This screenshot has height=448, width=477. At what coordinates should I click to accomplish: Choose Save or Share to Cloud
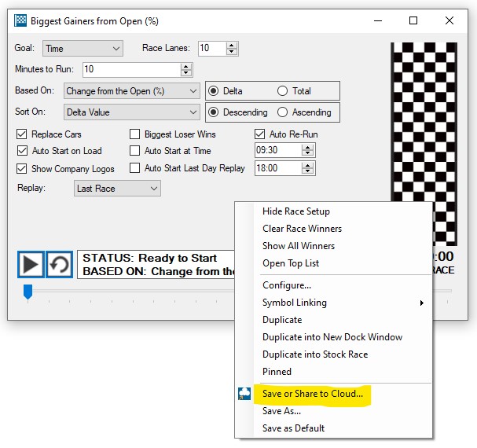[x=313, y=393]
